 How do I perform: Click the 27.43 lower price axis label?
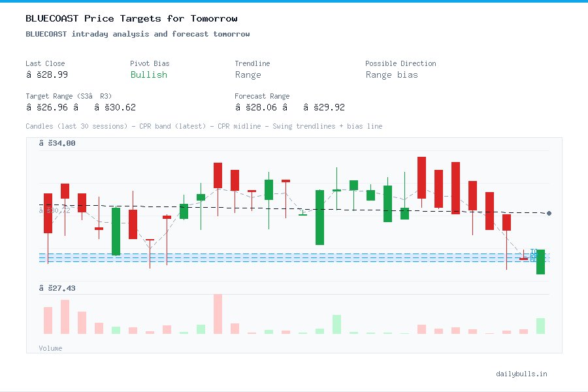point(57,288)
